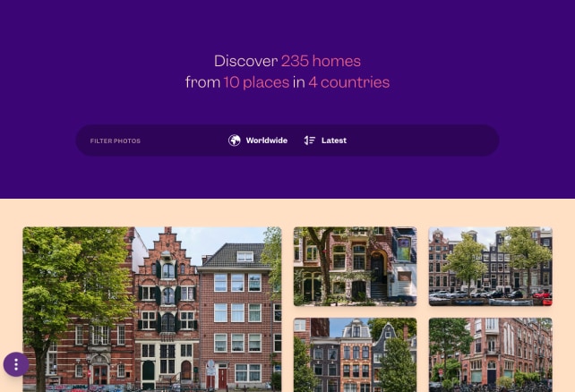Visit the "4 countries" link

pyautogui.click(x=348, y=82)
